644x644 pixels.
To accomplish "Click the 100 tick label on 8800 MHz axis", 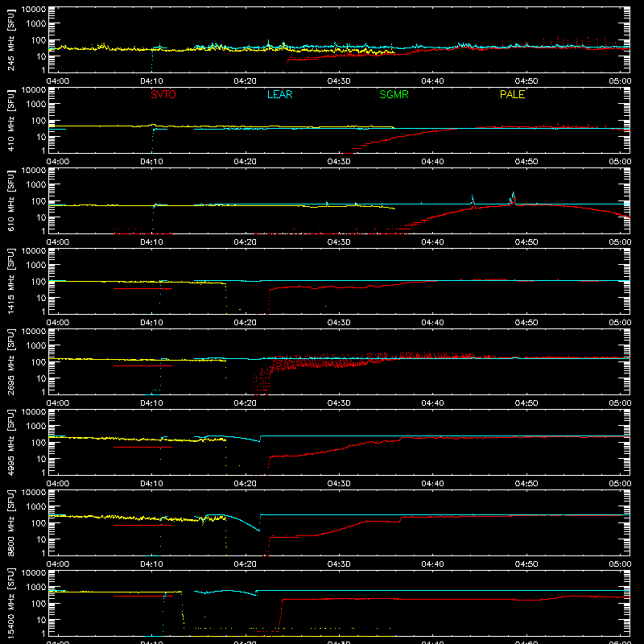I will (39, 522).
